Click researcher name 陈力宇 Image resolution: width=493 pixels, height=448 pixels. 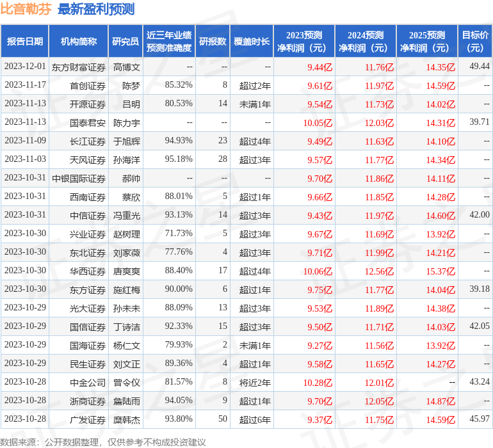point(127,123)
